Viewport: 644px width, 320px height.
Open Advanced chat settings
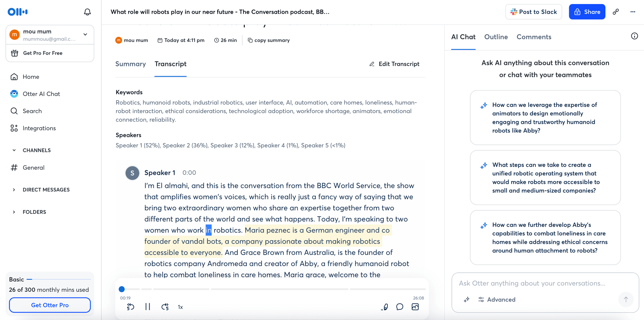pyautogui.click(x=497, y=300)
